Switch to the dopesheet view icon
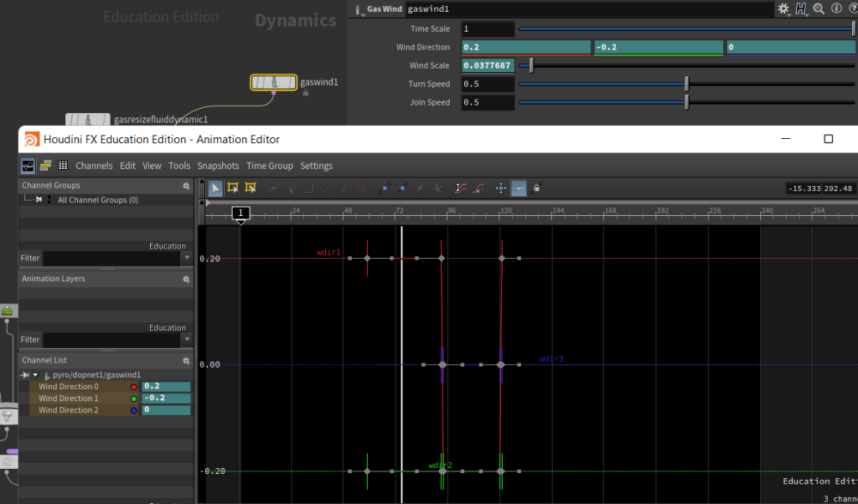This screenshot has width=858, height=504. pos(45,166)
